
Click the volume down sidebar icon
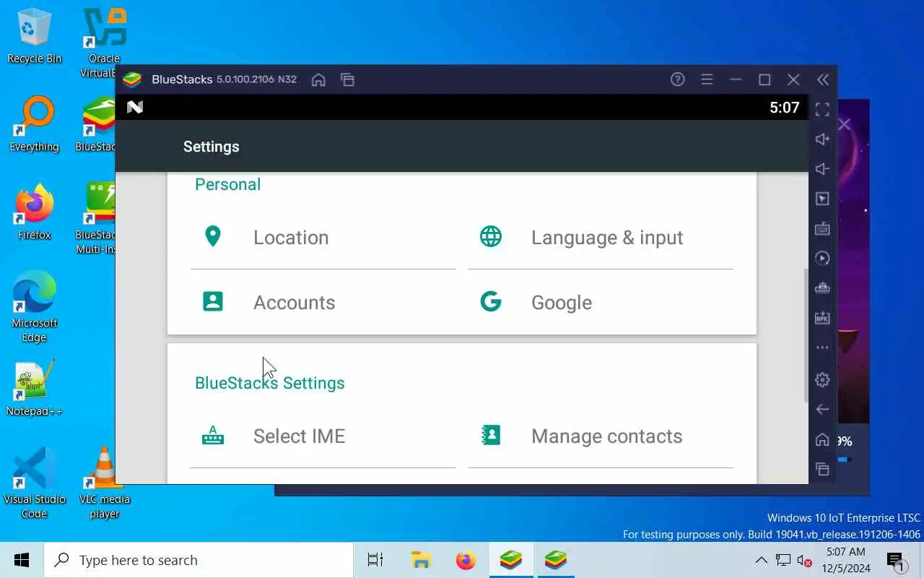click(822, 169)
